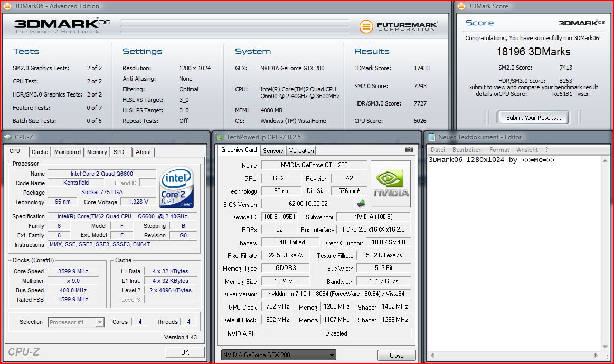Select the Graphics Card tab in GPU-Z
Screen dimensions: 614x364
[x=239, y=150]
